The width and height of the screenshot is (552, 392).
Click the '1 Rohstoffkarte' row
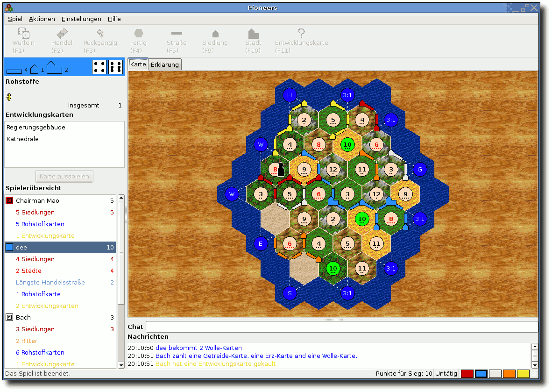coord(61,294)
